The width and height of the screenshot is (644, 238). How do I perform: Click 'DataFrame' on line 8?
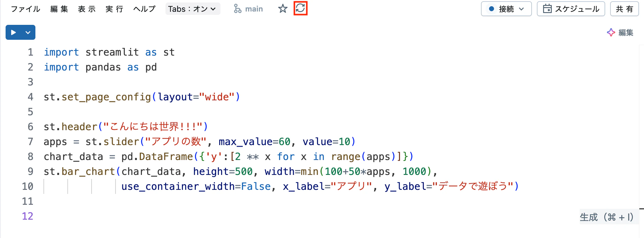pyautogui.click(x=166, y=157)
